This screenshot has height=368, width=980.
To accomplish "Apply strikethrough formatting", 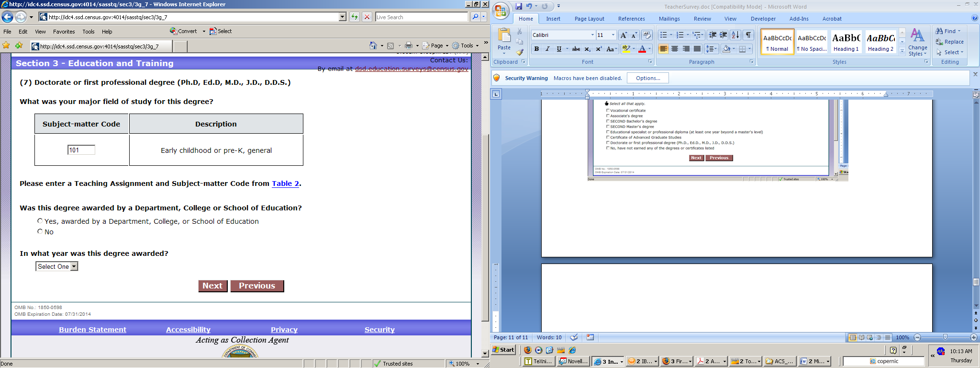I will coord(576,49).
